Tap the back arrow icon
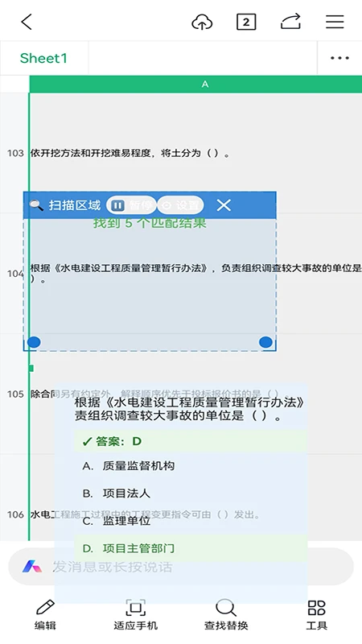This screenshot has width=362, height=644. point(27,22)
